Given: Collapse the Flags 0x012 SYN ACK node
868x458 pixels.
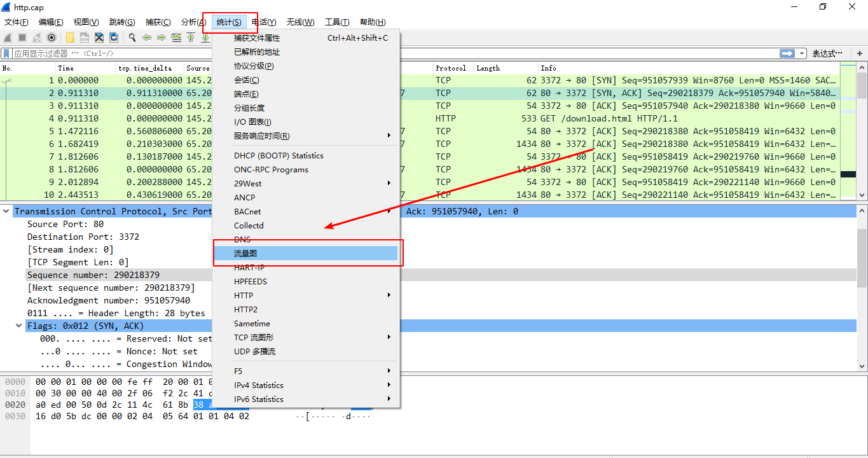Looking at the screenshot, I should pos(18,324).
